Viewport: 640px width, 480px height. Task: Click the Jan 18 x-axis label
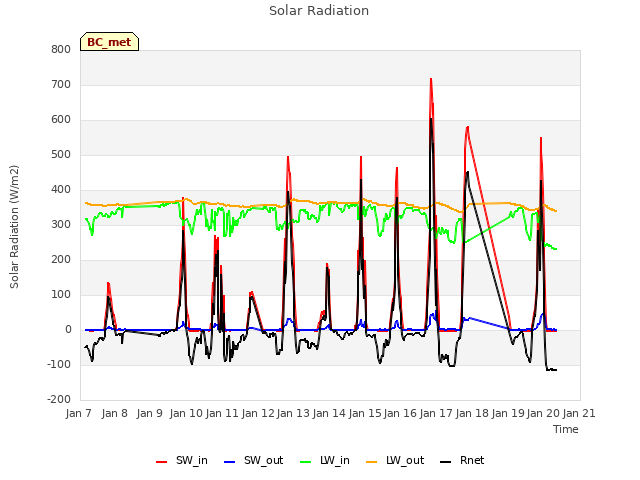click(472, 413)
